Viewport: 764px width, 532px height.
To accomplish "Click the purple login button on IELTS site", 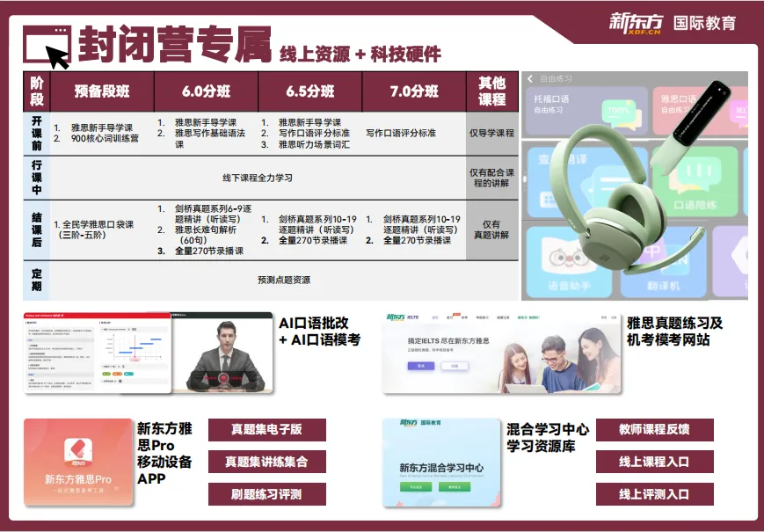I will (x=421, y=366).
